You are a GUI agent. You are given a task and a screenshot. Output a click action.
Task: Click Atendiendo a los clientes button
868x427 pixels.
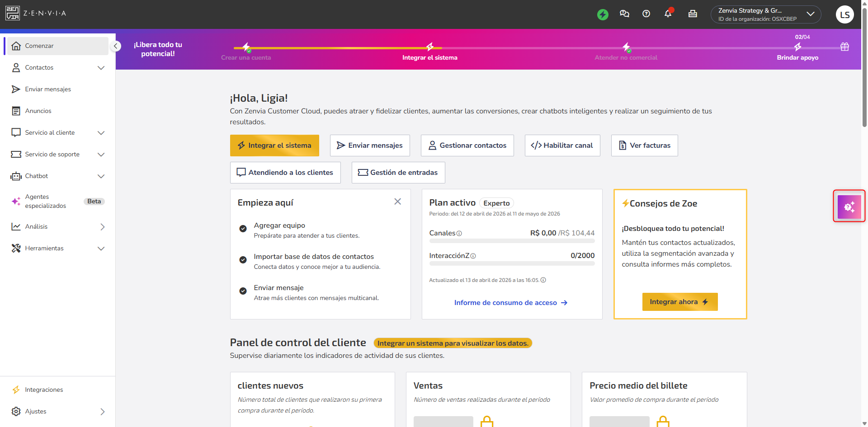pos(285,173)
